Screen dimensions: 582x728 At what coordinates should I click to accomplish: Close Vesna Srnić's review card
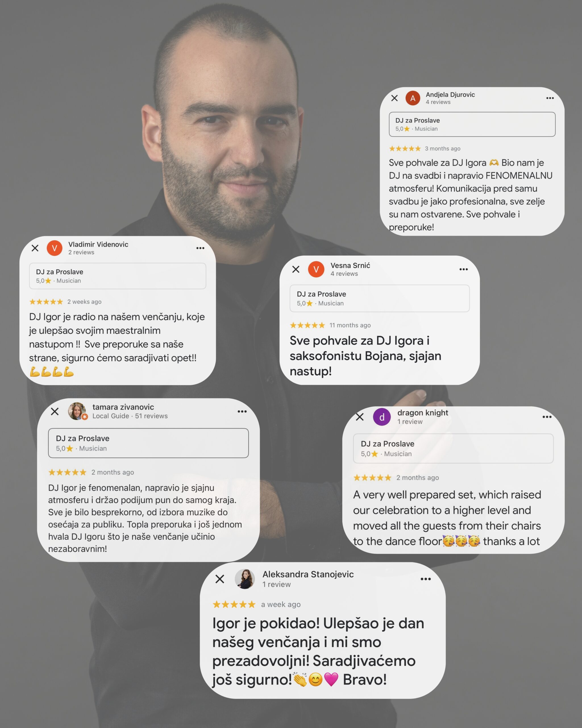pyautogui.click(x=296, y=269)
